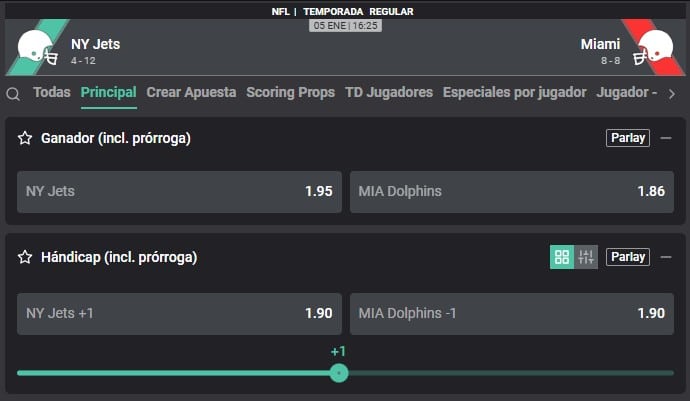Click the search magnifier icon
This screenshot has height=401, width=690.
click(x=13, y=94)
